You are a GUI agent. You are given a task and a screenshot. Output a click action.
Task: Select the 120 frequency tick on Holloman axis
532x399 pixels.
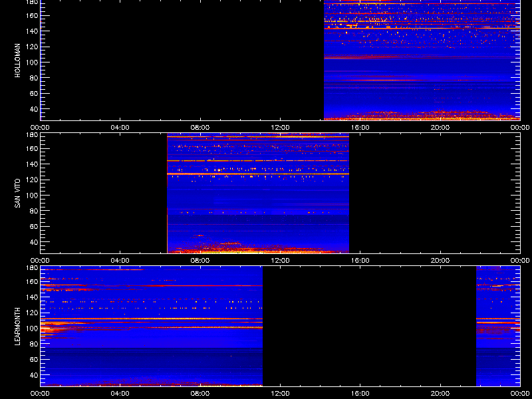pos(33,47)
